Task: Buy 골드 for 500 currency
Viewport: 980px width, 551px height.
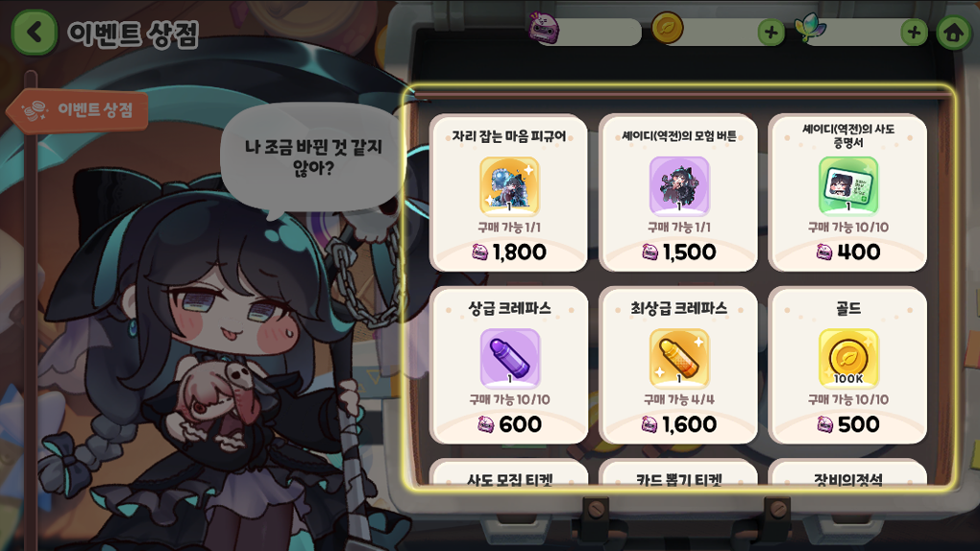Action: [848, 425]
